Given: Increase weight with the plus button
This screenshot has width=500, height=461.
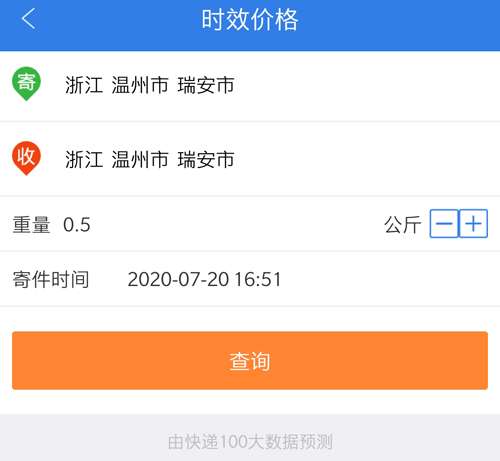Looking at the screenshot, I should click(x=473, y=224).
